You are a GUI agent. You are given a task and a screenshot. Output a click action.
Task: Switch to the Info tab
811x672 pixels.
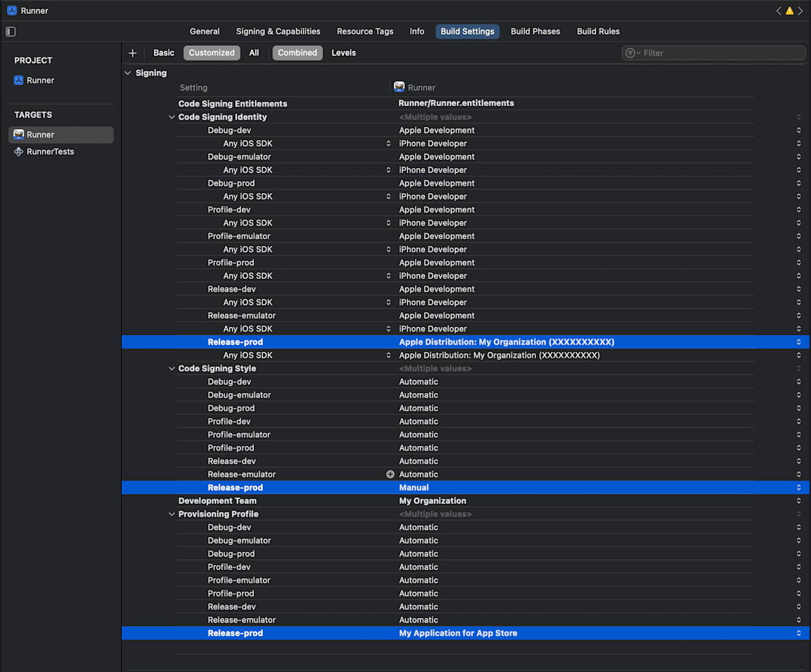(417, 31)
